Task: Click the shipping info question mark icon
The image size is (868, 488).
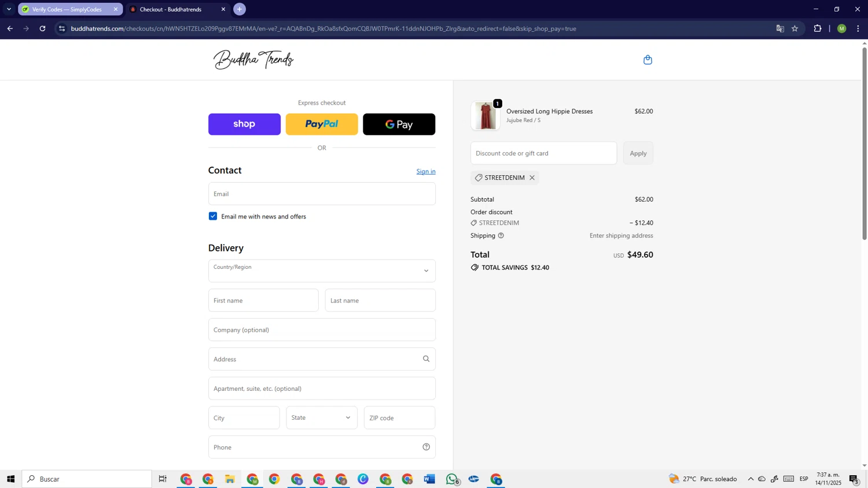Action: pyautogui.click(x=501, y=235)
